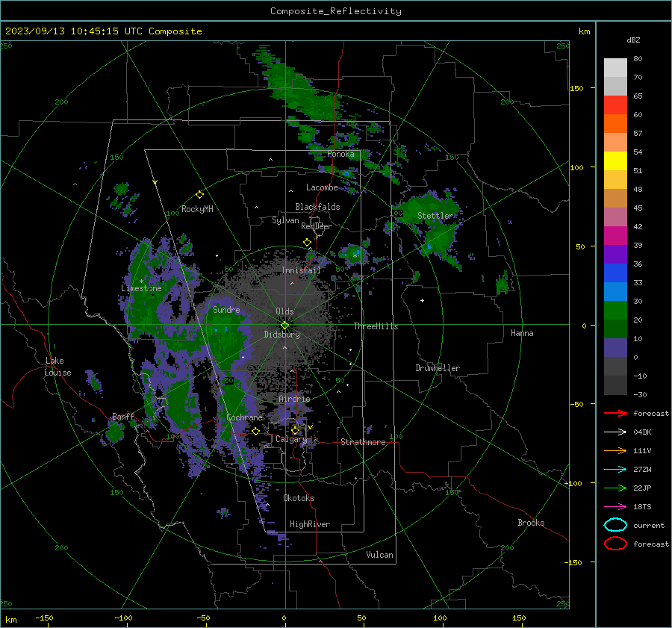Click the Innisfail city label
This screenshot has width=672, height=628.
[302, 270]
